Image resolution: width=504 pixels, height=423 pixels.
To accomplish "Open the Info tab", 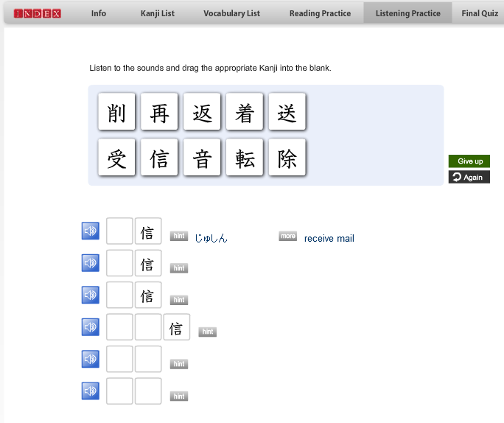I will 98,13.
